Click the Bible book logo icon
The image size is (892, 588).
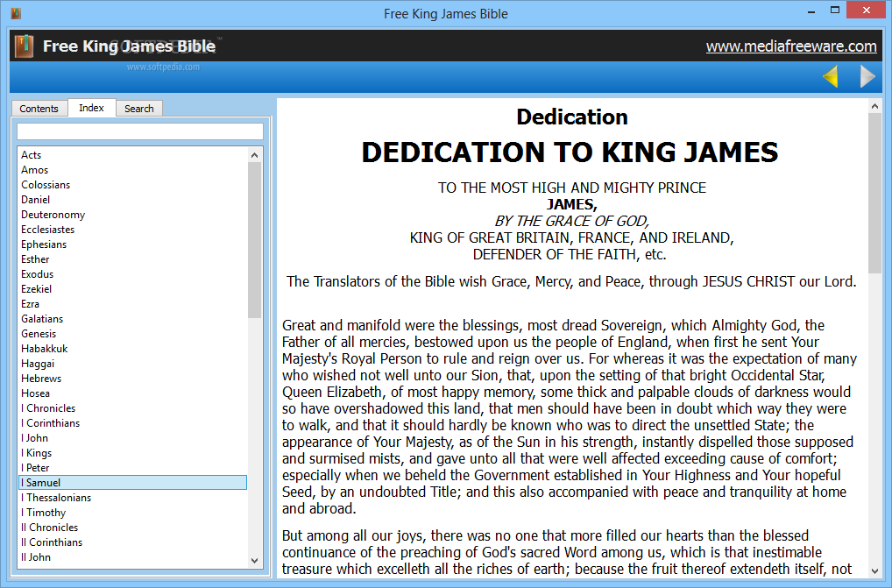(x=24, y=46)
